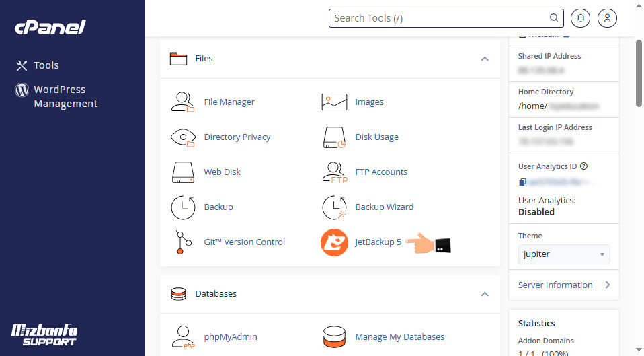Click the Disk Usage icon
This screenshot has width=644, height=356.
[x=334, y=137]
